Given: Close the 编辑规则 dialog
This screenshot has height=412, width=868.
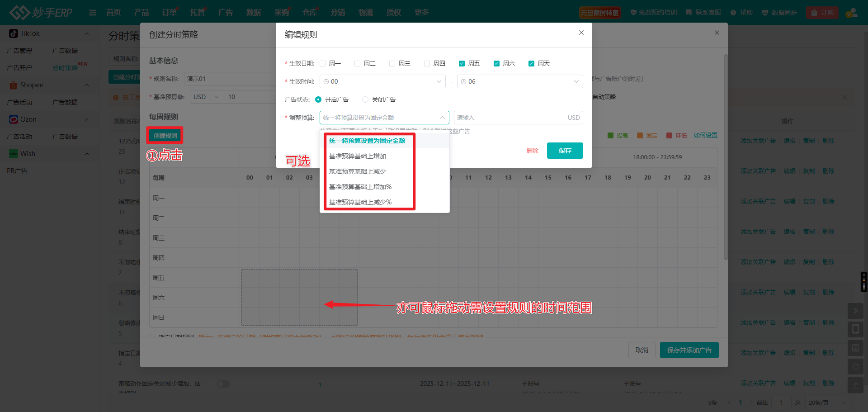Looking at the screenshot, I should click(x=581, y=33).
